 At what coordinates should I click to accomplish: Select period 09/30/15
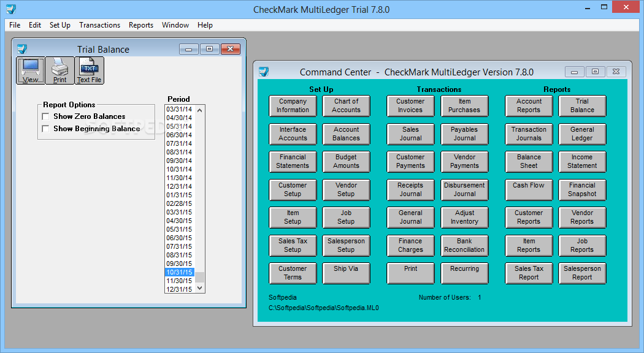(x=179, y=264)
